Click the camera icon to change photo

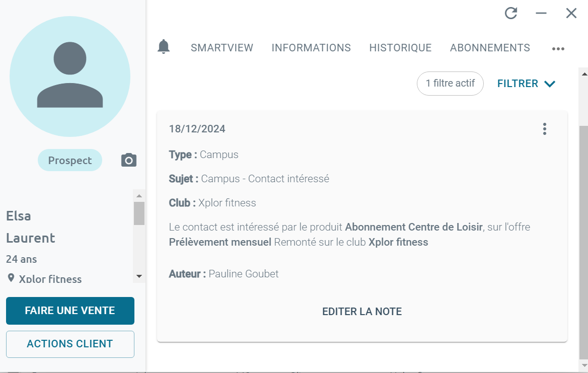(129, 160)
